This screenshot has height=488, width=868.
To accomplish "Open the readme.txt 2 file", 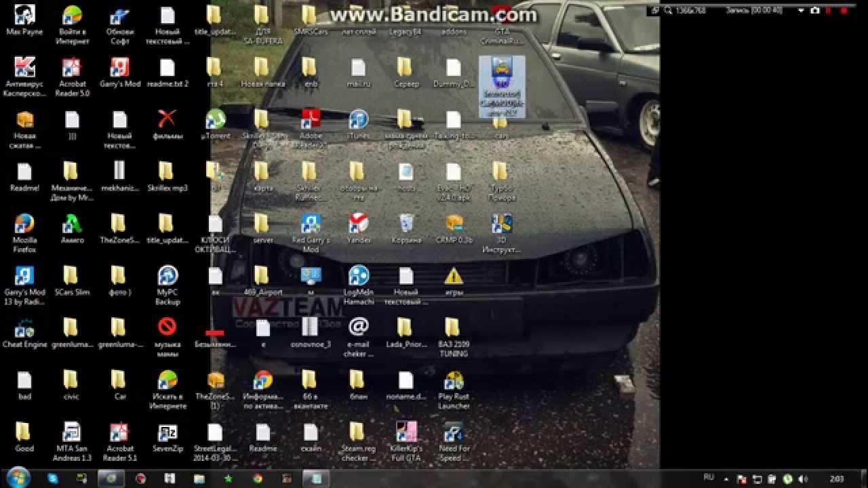I will 167,73.
